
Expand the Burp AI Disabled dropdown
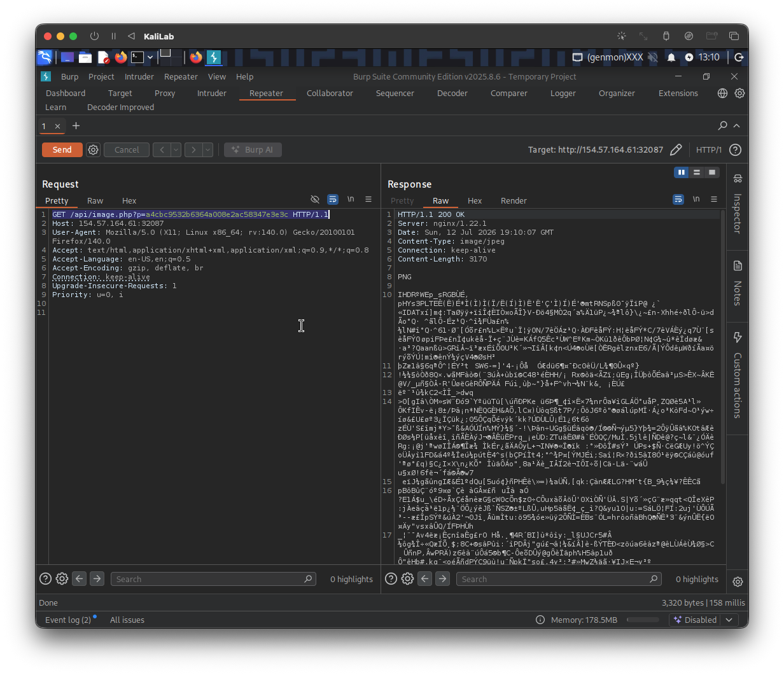click(x=729, y=620)
